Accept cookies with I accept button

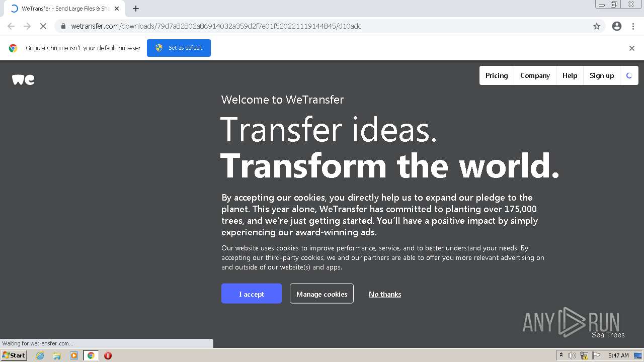point(252,294)
